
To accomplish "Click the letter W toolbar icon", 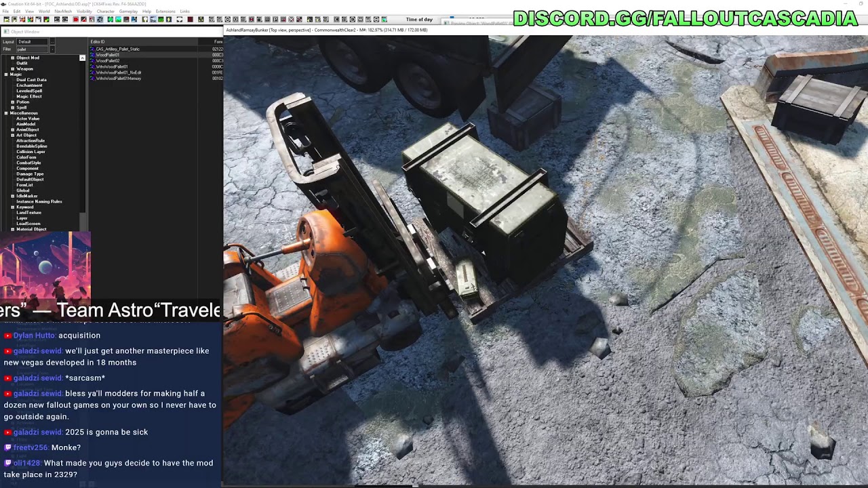I will 360,19.
